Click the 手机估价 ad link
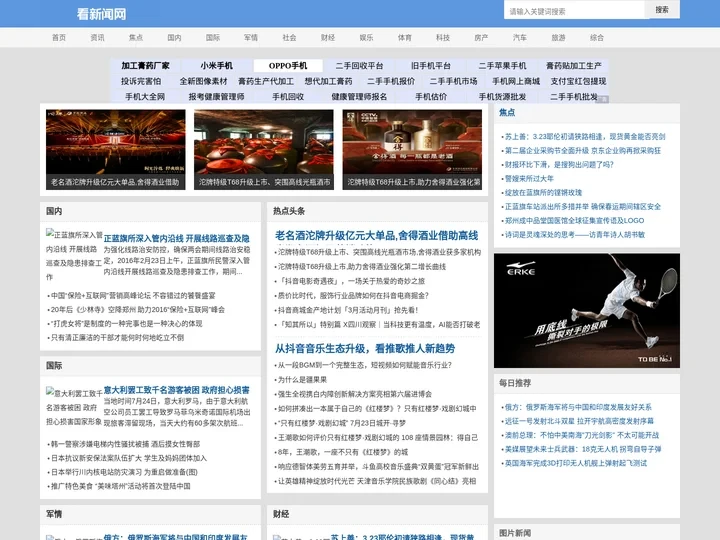720x540 pixels. (x=431, y=97)
